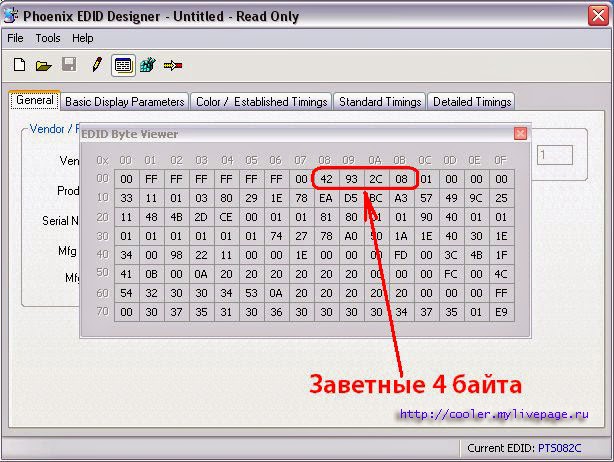Viewport: 614px width, 462px height.
Task: Click byte cell 98 in row 40
Action: (x=176, y=255)
